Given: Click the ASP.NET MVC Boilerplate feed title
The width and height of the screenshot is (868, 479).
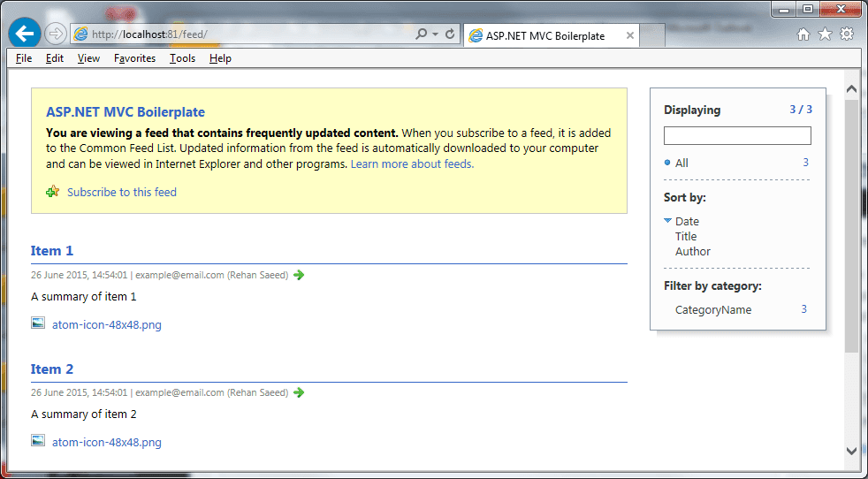Looking at the screenshot, I should 126,112.
